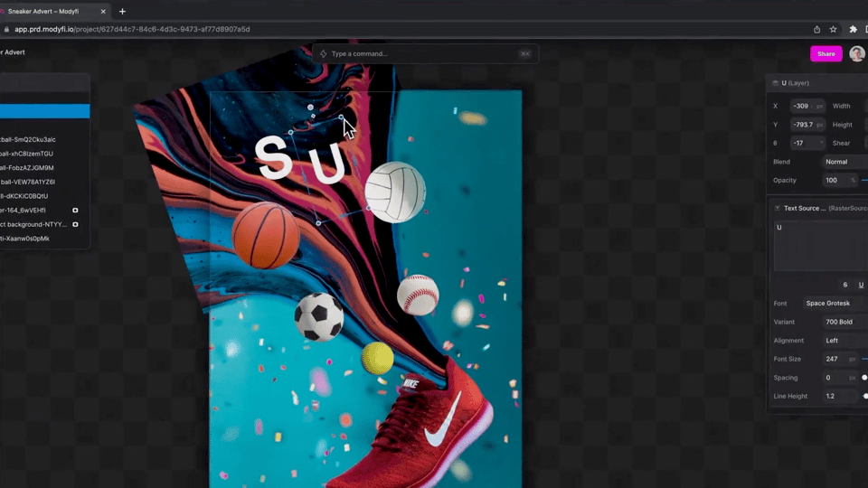Click the rotation handle above the U letter
The width and height of the screenshot is (868, 488).
pos(310,108)
